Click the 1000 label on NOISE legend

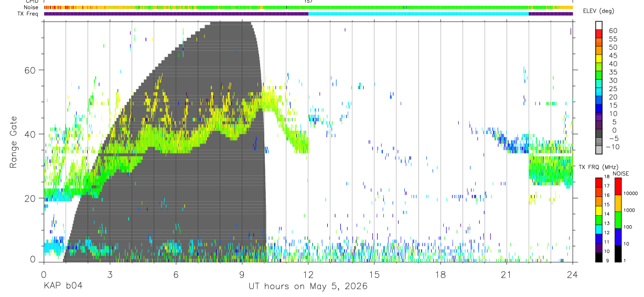click(x=629, y=210)
